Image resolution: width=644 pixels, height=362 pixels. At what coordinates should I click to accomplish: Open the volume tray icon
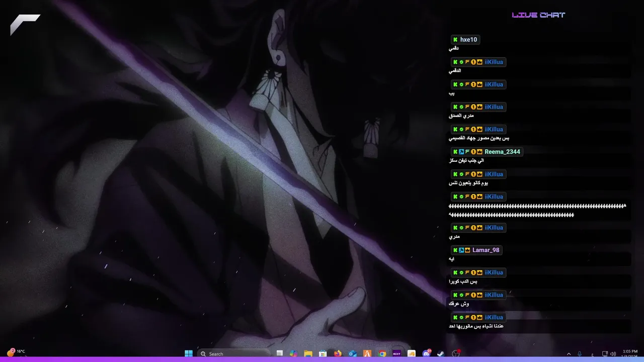613,354
